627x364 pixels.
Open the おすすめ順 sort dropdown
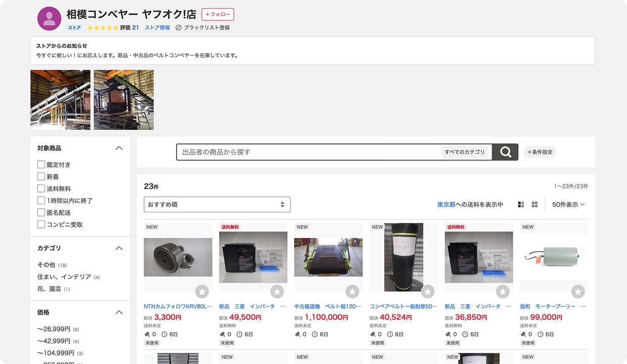pyautogui.click(x=217, y=205)
